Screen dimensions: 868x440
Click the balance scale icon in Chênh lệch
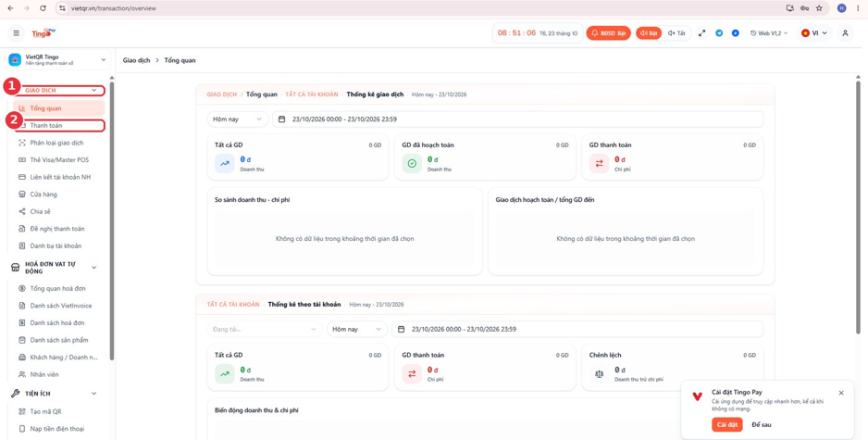[599, 374]
